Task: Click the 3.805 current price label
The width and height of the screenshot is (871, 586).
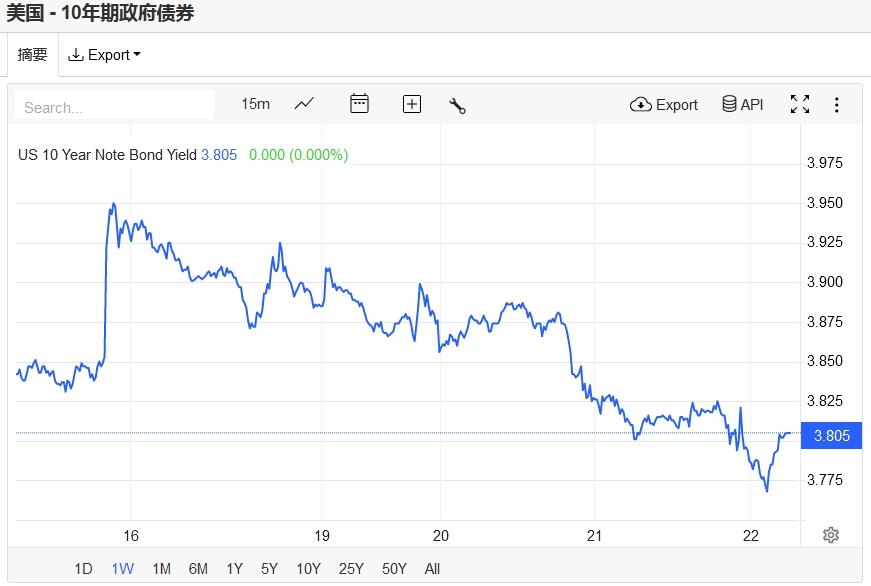Action: [832, 435]
